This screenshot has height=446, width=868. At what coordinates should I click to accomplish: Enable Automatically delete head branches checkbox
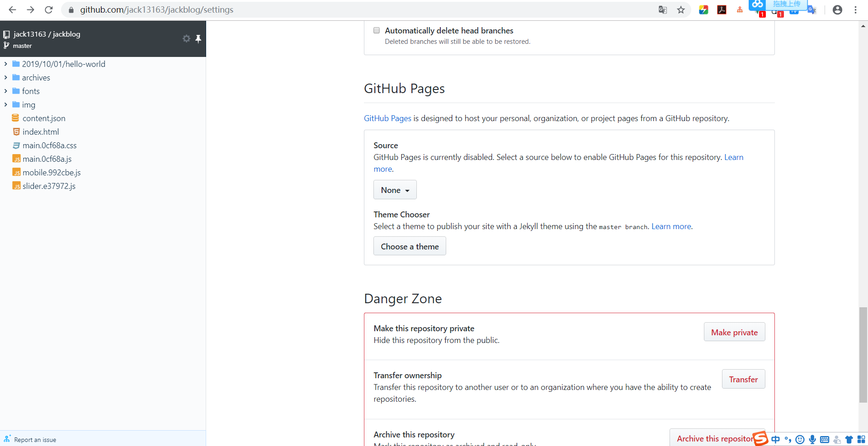[x=376, y=30]
